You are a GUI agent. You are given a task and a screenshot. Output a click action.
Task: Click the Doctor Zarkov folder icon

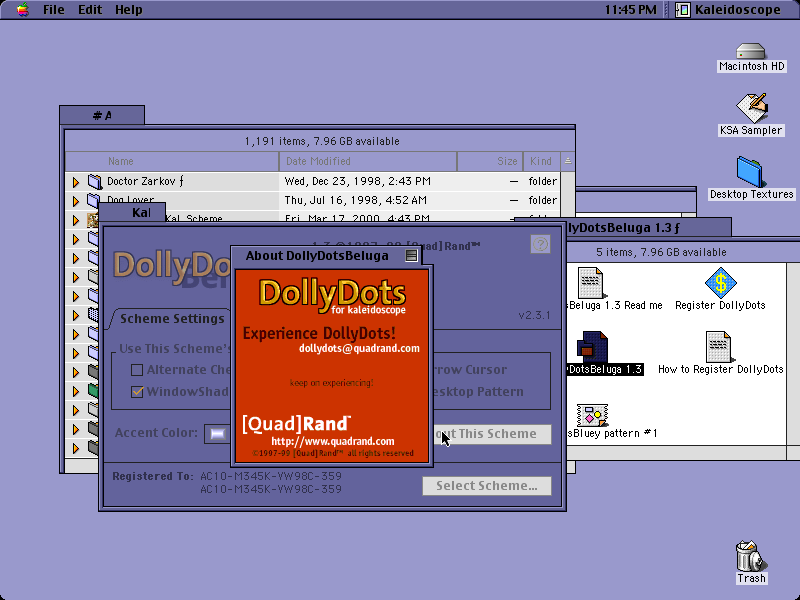pyautogui.click(x=94, y=181)
